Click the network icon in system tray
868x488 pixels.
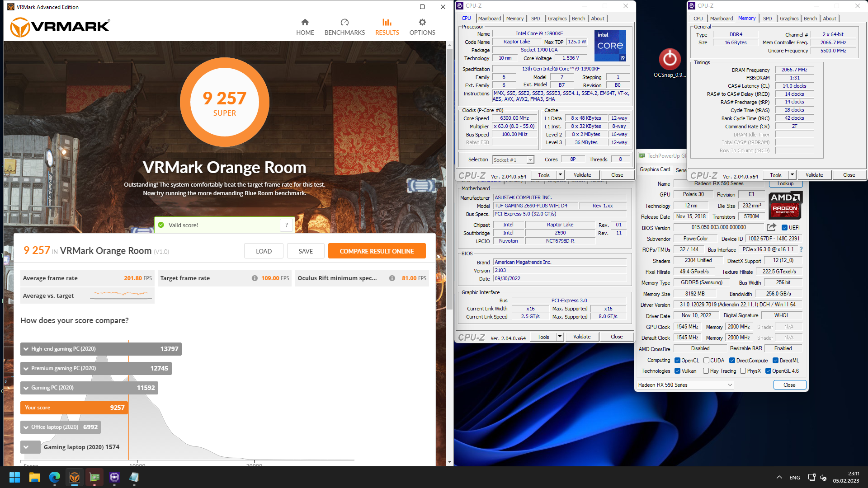click(x=811, y=477)
